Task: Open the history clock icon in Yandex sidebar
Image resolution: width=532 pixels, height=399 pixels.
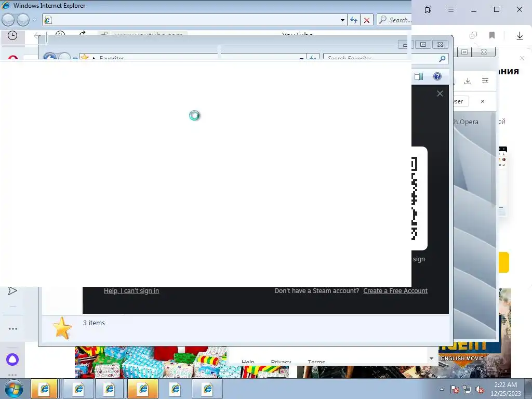Action: click(12, 36)
